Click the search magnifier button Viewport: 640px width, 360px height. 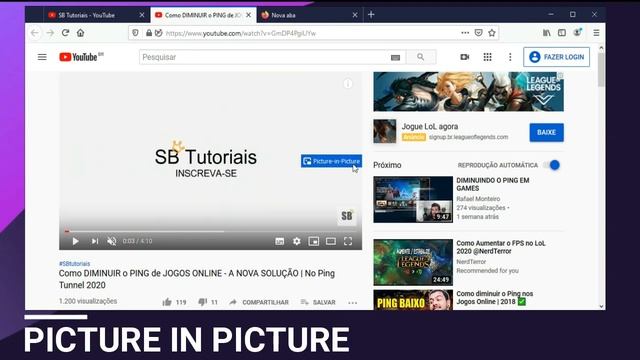pyautogui.click(x=421, y=57)
